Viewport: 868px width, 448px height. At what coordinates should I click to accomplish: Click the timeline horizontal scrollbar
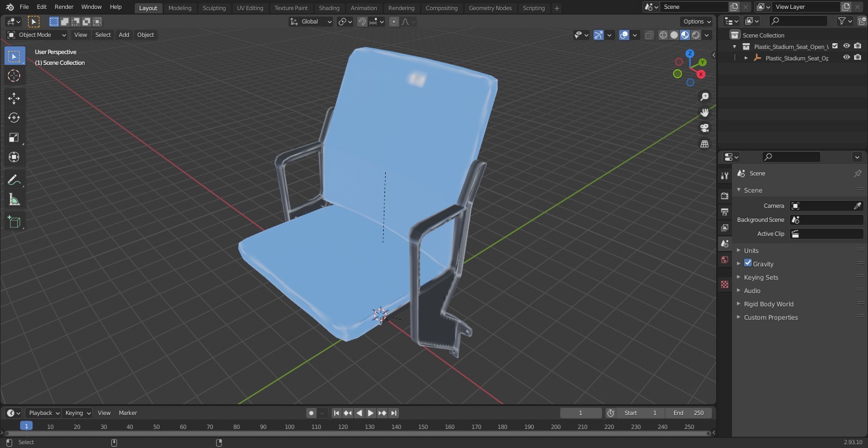click(358, 433)
